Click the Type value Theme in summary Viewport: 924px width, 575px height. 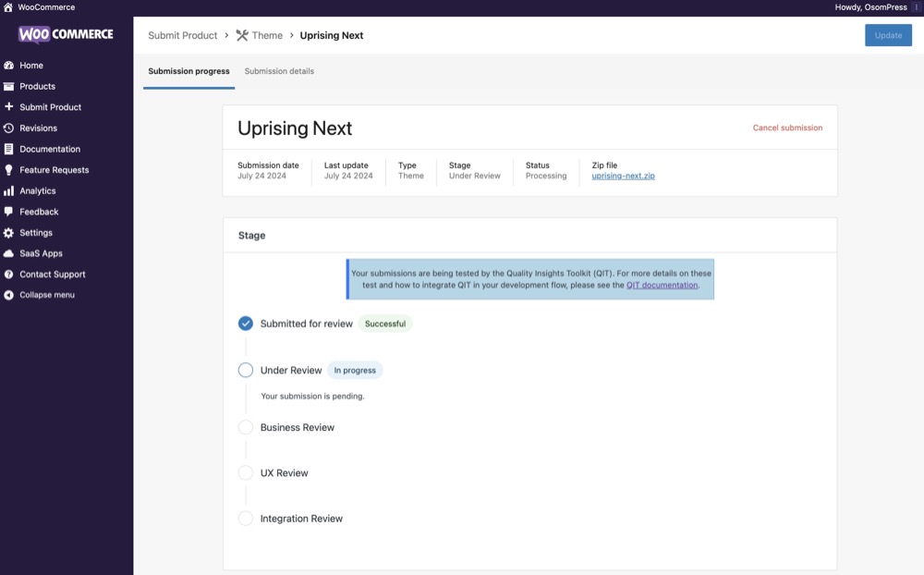[x=411, y=176]
